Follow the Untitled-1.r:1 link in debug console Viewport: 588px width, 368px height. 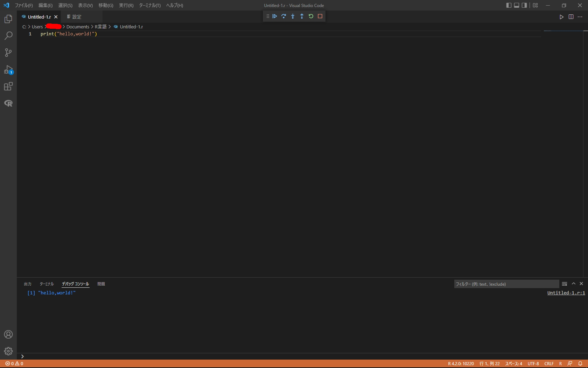click(x=566, y=293)
